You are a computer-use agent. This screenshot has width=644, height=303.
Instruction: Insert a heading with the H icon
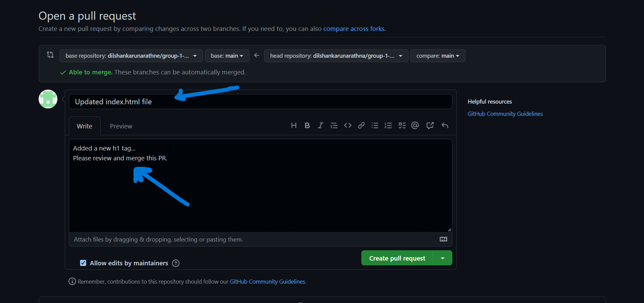[x=294, y=126]
